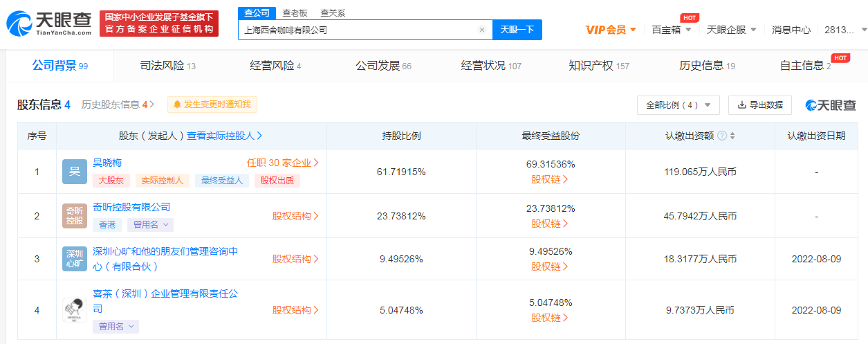Image resolution: width=868 pixels, height=344 pixels.
Task: Switch to 自主信息 tab
Action: point(805,66)
